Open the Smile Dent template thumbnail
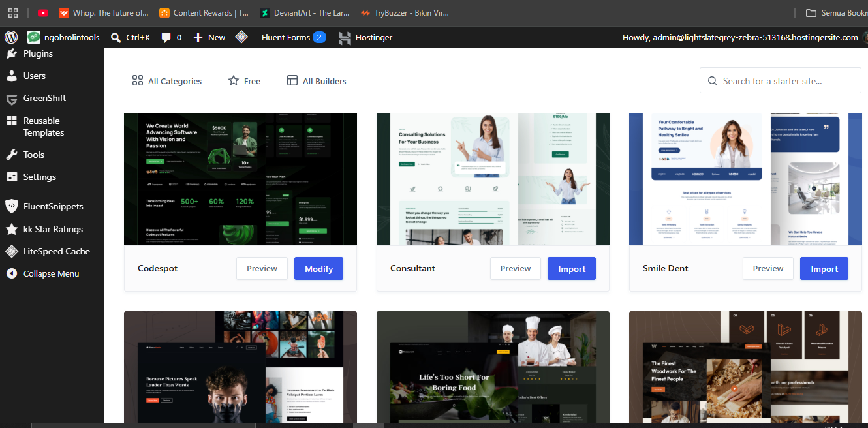Screen dimensions: 868x428 pyautogui.click(x=745, y=179)
